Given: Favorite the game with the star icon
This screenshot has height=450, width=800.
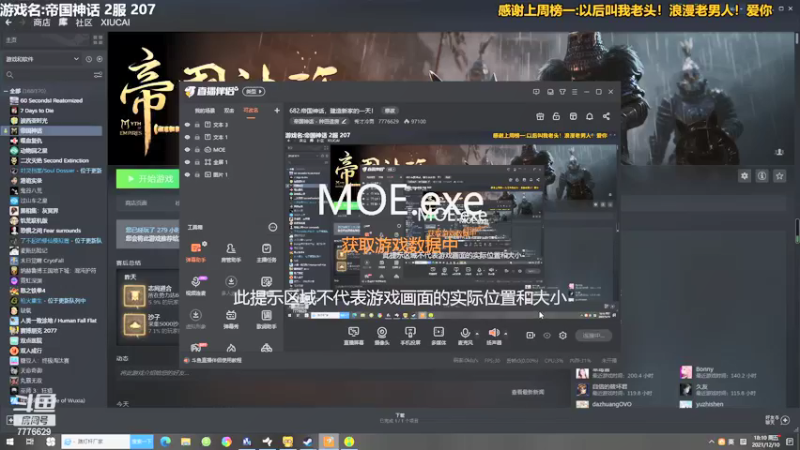Looking at the screenshot, I should (779, 176).
